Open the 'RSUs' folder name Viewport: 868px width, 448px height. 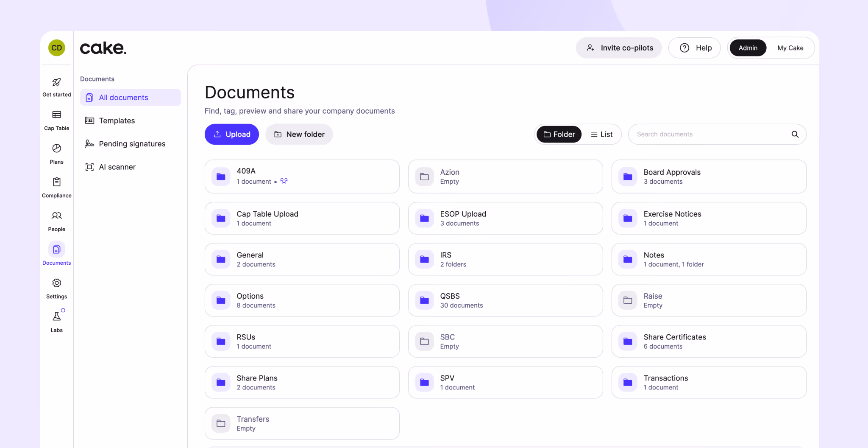[x=246, y=337]
